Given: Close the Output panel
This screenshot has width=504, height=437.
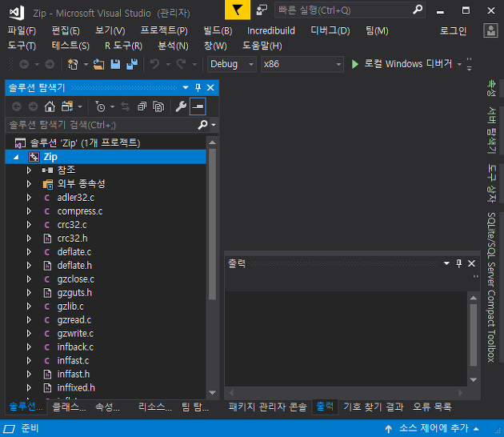Looking at the screenshot, I should [471, 263].
